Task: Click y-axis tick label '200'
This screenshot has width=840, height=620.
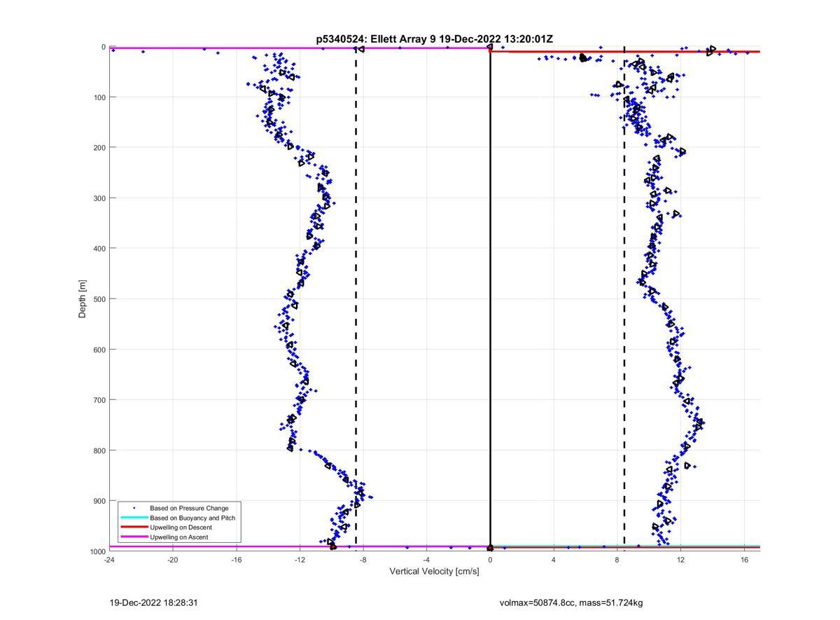Action: pyautogui.click(x=99, y=148)
